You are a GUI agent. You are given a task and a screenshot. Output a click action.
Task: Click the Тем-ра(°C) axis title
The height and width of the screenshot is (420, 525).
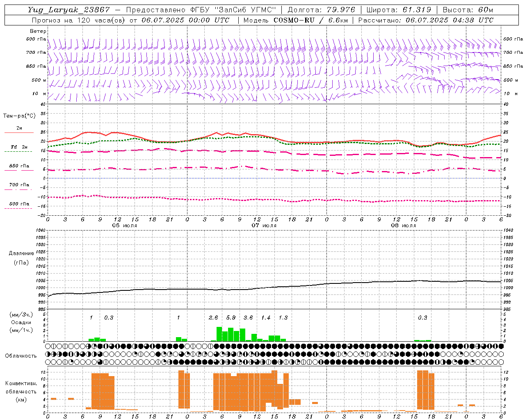pyautogui.click(x=20, y=116)
